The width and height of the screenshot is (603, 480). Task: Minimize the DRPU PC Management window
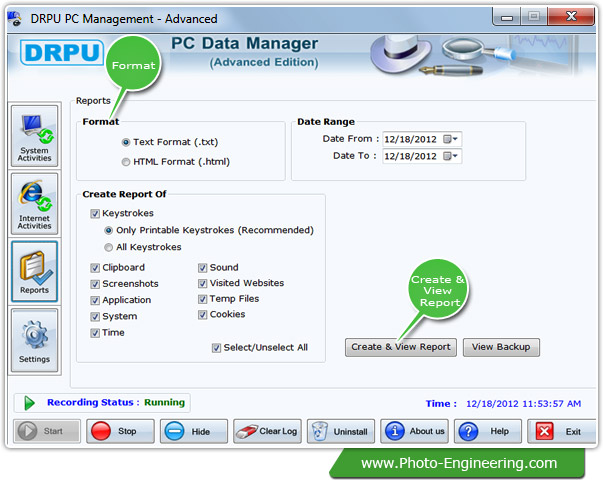pos(507,17)
